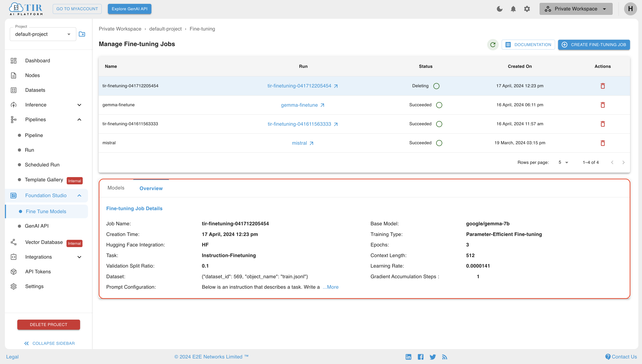Open Template Gallery sub-item
This screenshot has height=364, width=642.
click(x=44, y=180)
